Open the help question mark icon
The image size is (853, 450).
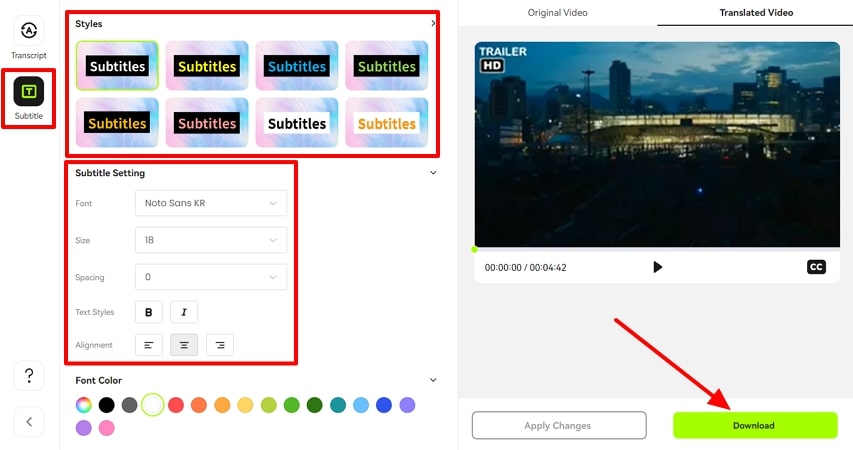click(x=29, y=375)
